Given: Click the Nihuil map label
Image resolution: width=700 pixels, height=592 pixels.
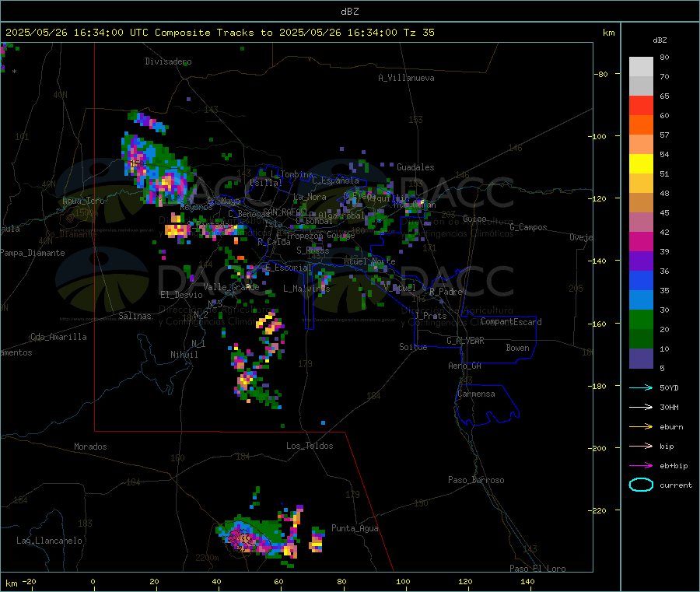Looking at the screenshot, I should pyautogui.click(x=184, y=355).
